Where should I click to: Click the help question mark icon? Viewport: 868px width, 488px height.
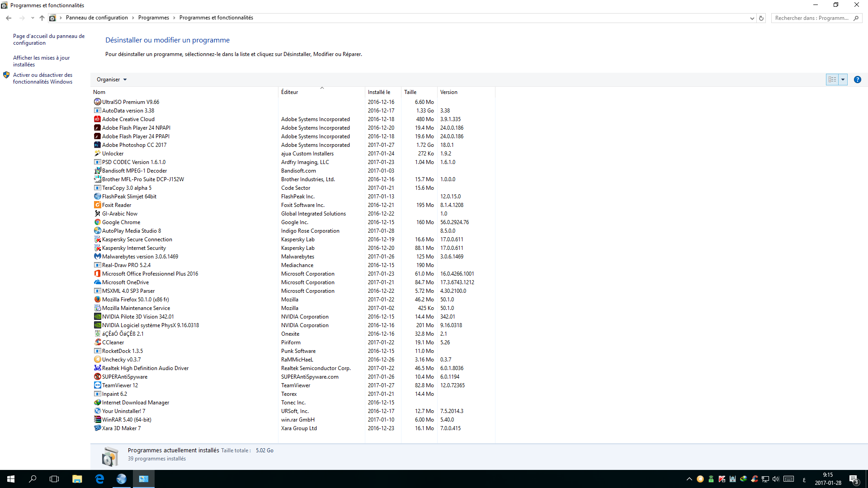(x=857, y=80)
